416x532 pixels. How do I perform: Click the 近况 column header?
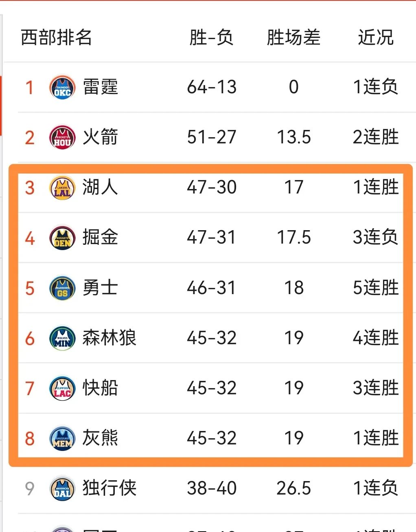[376, 37]
